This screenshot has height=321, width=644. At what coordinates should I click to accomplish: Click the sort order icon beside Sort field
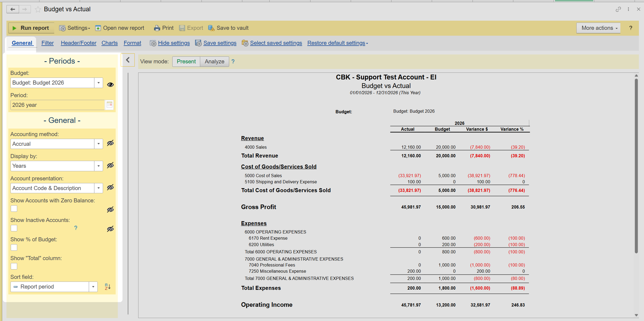coord(108,287)
